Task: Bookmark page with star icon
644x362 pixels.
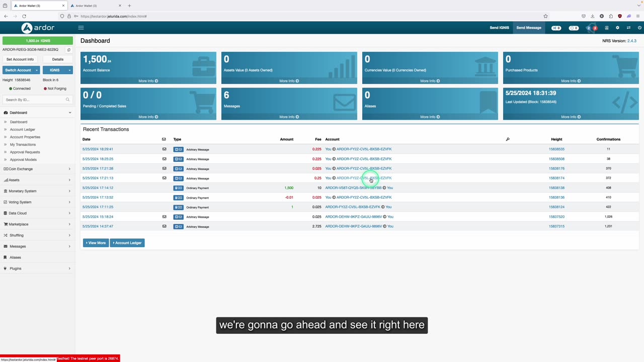Action: click(545, 16)
